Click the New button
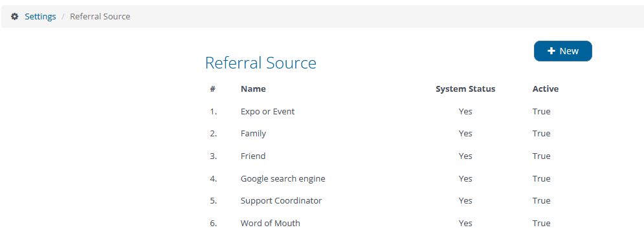This screenshot has height=252, width=644. [562, 51]
